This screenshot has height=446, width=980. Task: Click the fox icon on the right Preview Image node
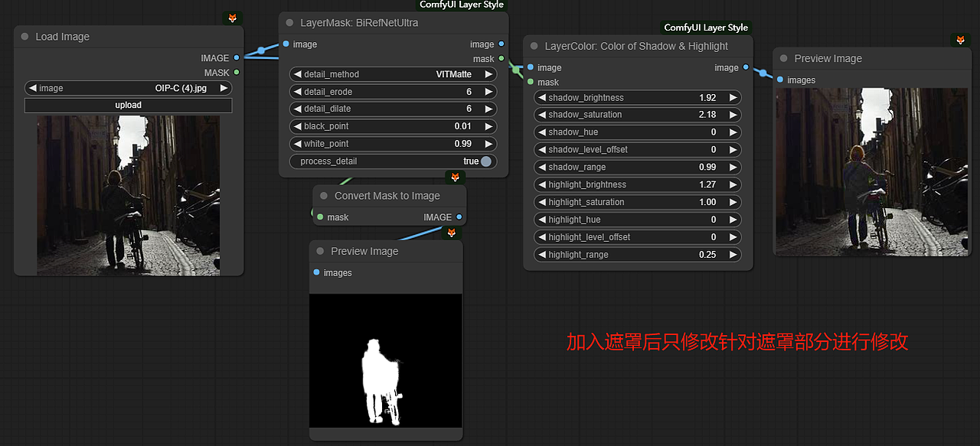click(x=960, y=40)
